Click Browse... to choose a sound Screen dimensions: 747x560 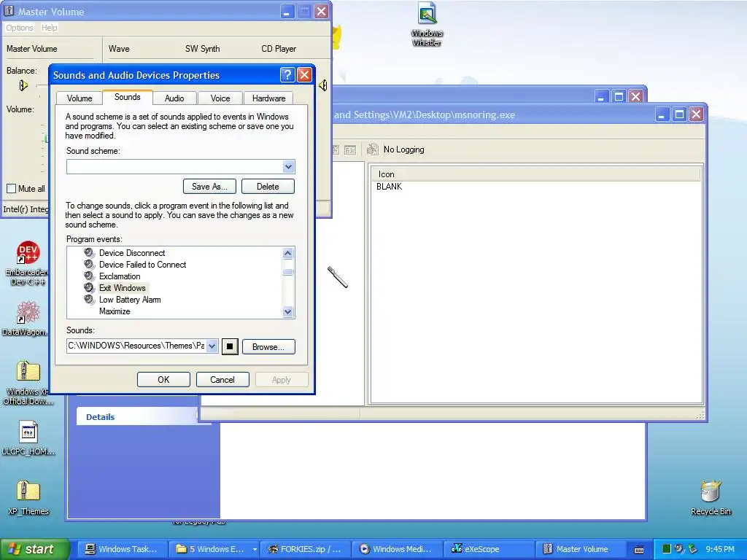pos(268,346)
